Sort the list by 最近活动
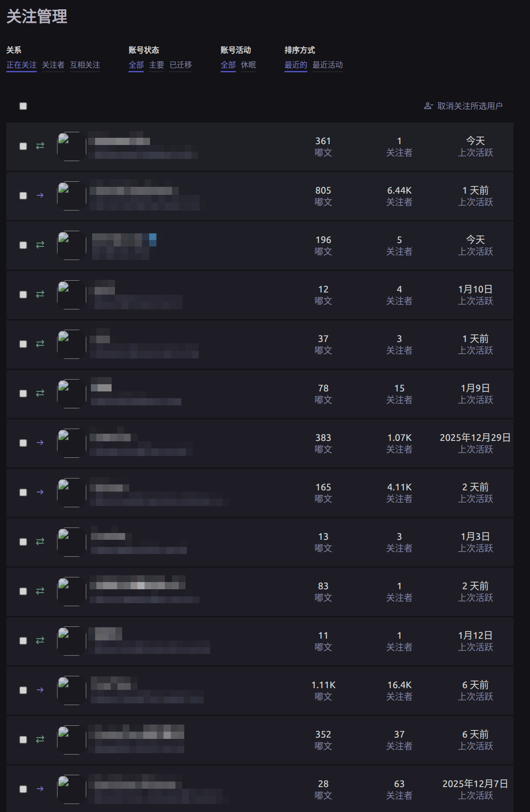 coord(328,65)
